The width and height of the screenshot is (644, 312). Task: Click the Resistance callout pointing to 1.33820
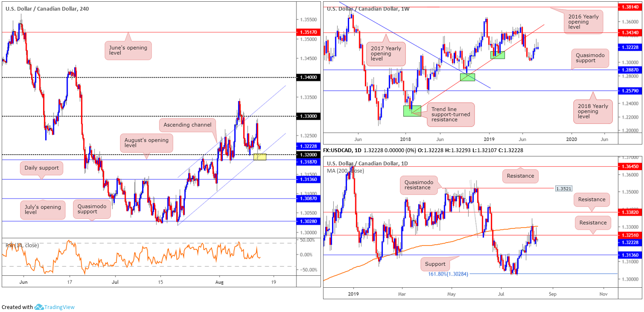(592, 199)
